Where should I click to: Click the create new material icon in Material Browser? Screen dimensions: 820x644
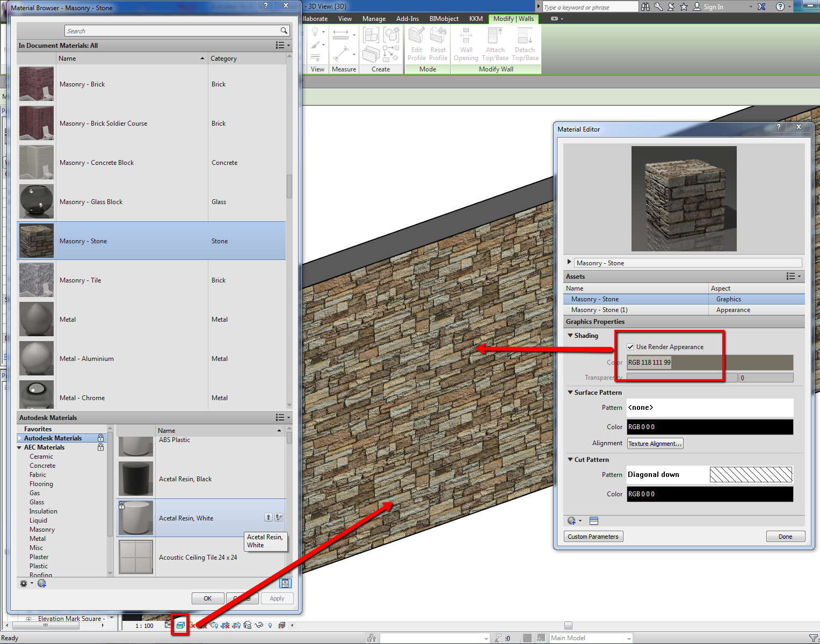pyautogui.click(x=42, y=583)
